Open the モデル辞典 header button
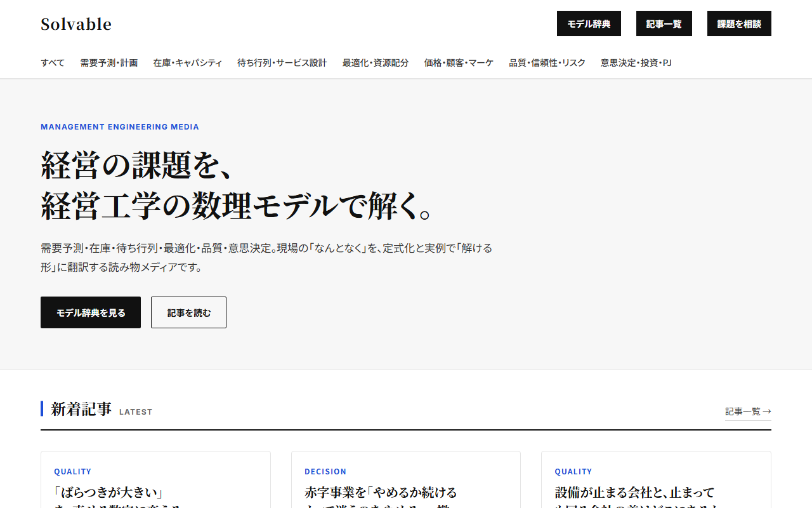 589,23
